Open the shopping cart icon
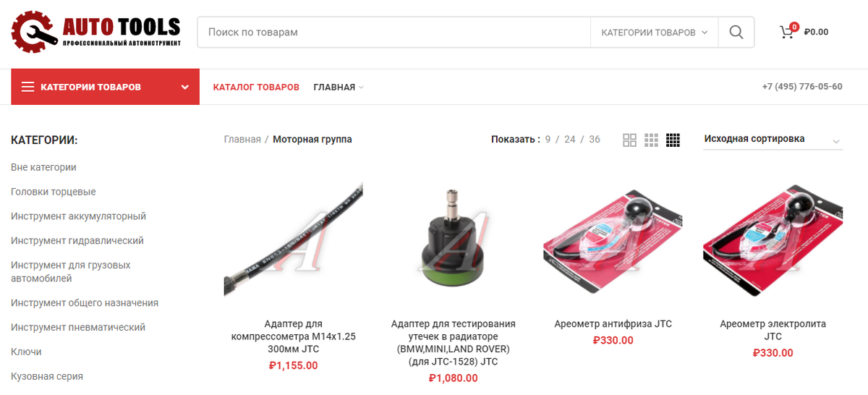 [786, 33]
